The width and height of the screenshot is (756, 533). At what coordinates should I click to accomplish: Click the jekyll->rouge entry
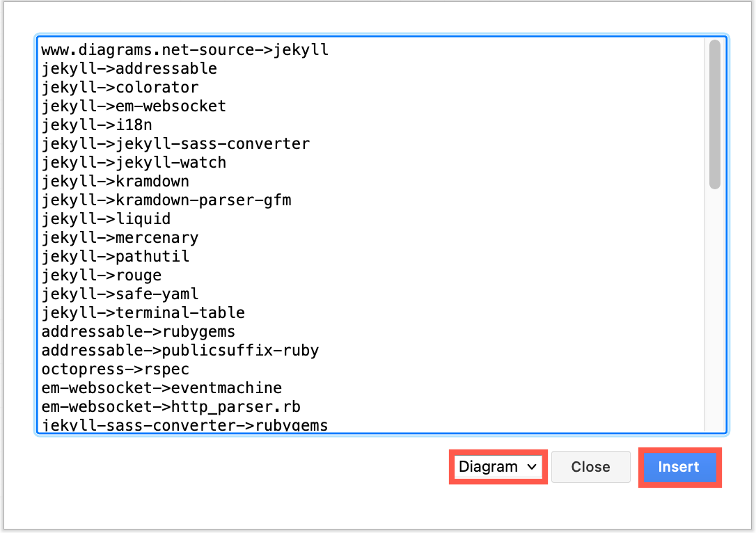point(101,275)
